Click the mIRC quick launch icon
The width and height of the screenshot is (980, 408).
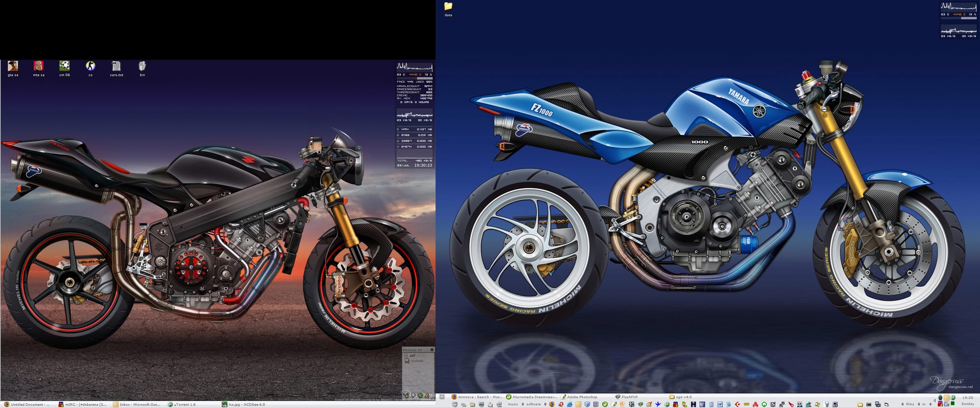675,404
